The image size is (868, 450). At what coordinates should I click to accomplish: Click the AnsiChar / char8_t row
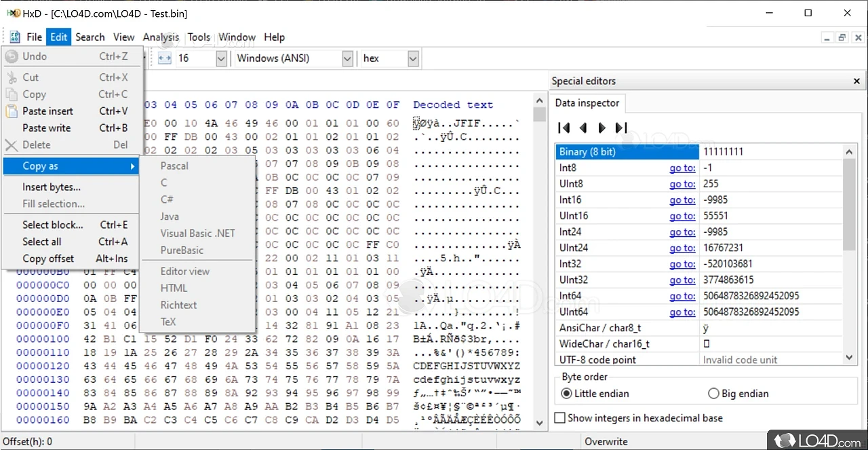pyautogui.click(x=700, y=328)
